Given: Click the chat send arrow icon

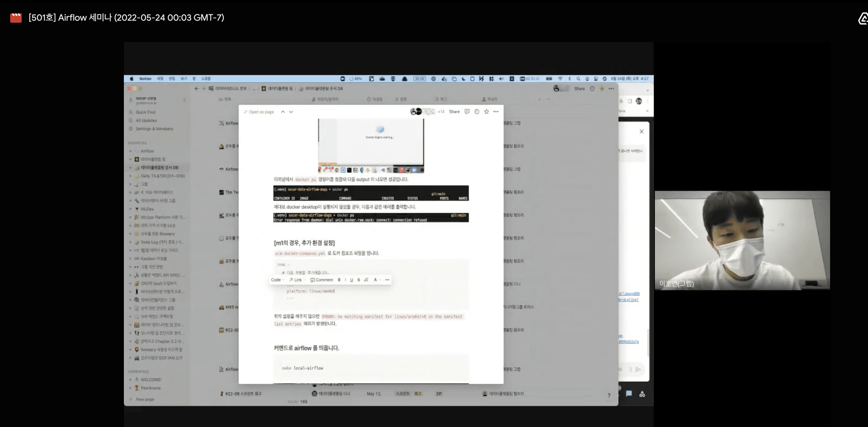Looking at the screenshot, I should [638, 370].
